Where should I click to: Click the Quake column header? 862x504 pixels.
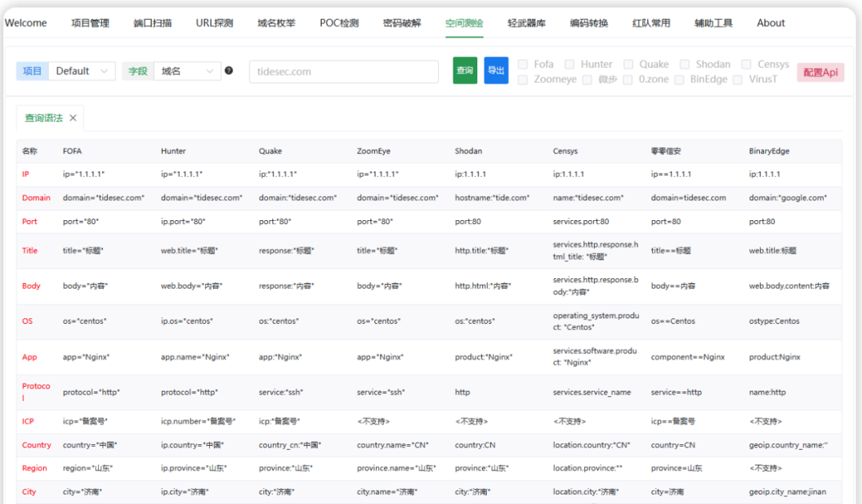click(x=270, y=151)
